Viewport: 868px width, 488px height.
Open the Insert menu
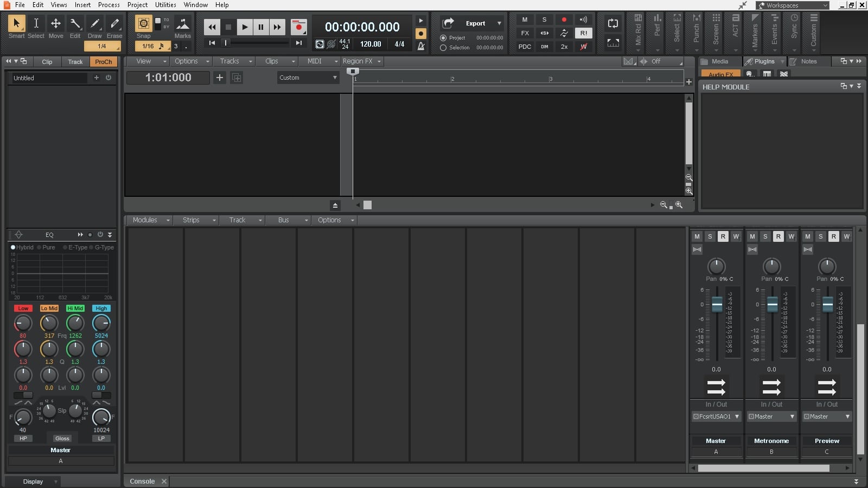[x=83, y=5]
